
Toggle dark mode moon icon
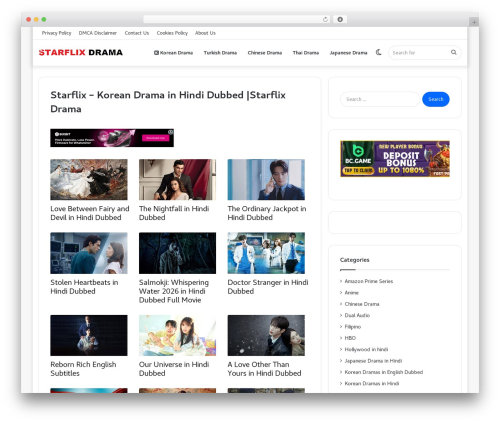pyautogui.click(x=379, y=52)
